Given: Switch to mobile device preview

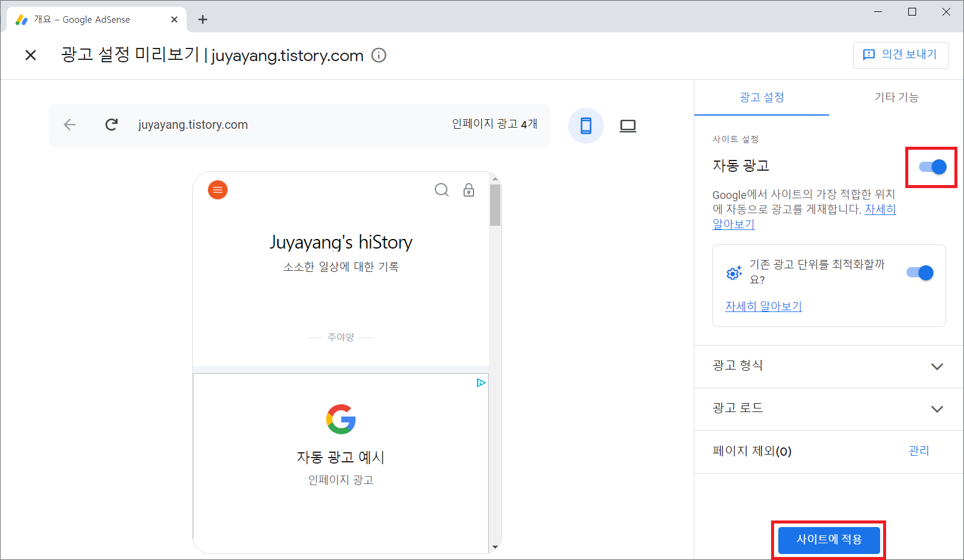Looking at the screenshot, I should pyautogui.click(x=585, y=126).
